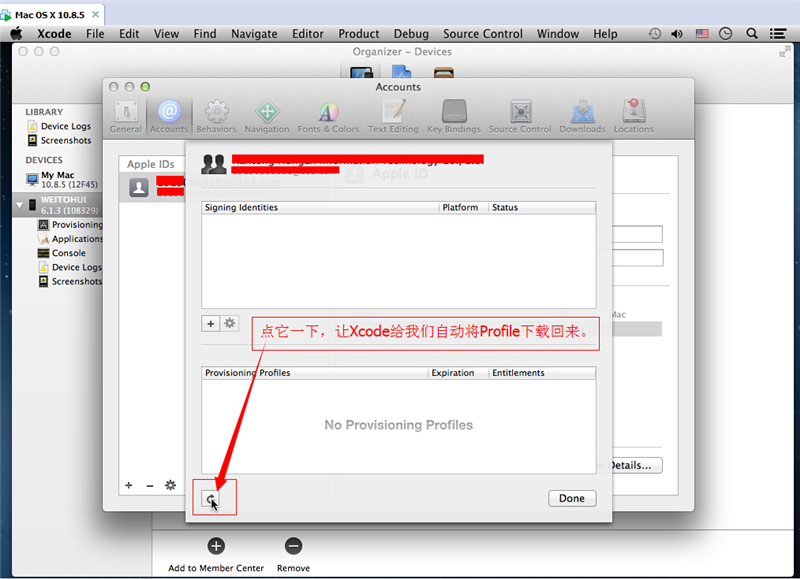Remove selected Apple ID with minus
The height and width of the screenshot is (579, 800).
[149, 486]
